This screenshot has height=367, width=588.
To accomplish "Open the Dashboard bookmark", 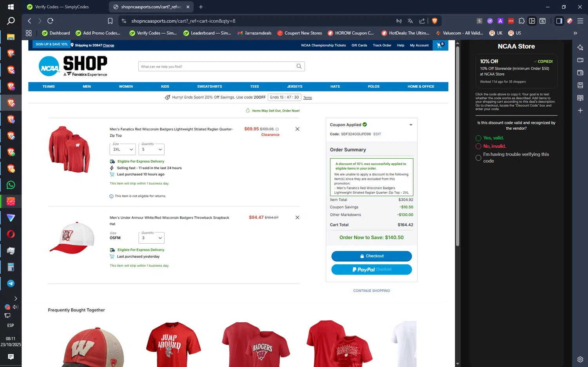I will (x=56, y=33).
